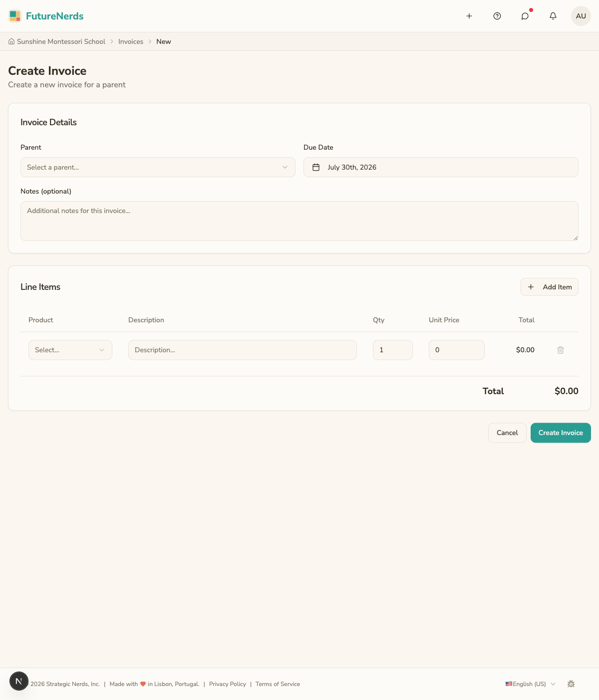Open the notifications bell icon
Screen dimensions: 599x700
click(x=553, y=16)
